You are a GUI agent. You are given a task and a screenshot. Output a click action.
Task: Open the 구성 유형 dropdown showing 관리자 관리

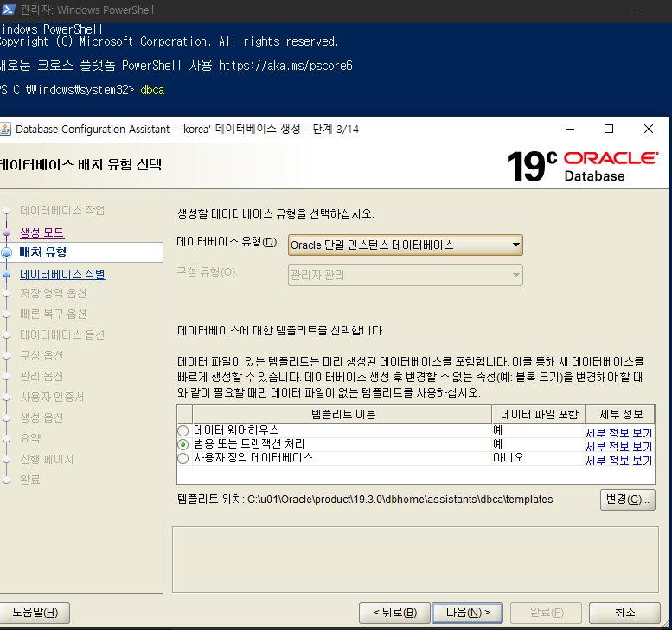[405, 275]
